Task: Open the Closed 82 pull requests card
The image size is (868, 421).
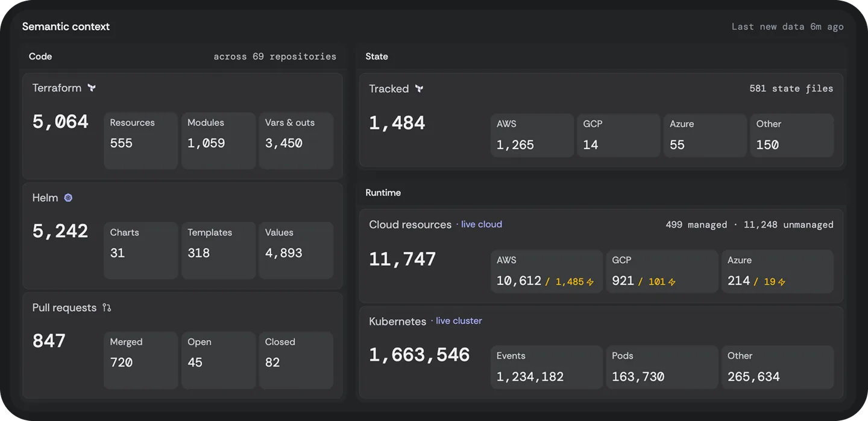Action: (x=296, y=360)
